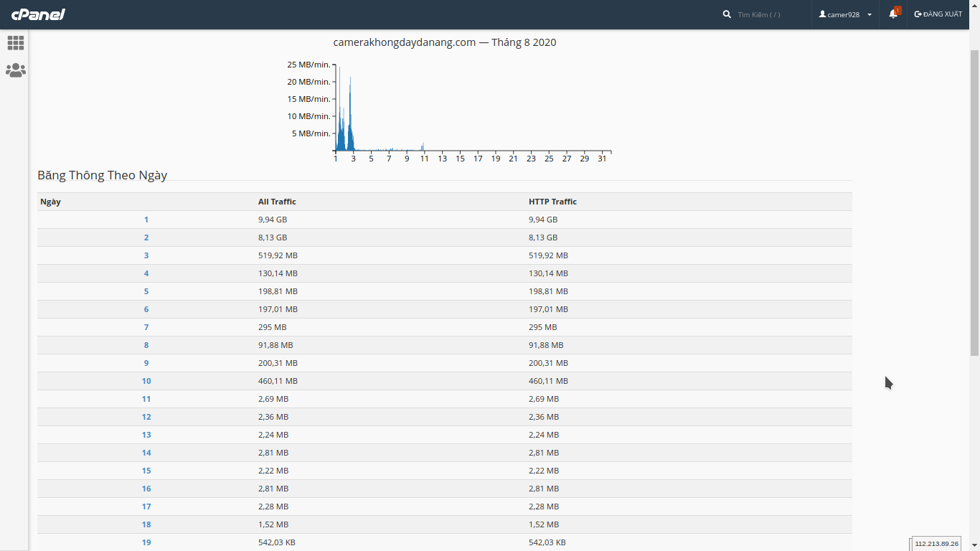The height and width of the screenshot is (551, 980).
Task: Open the home grid icon in sidebar
Action: click(x=16, y=43)
